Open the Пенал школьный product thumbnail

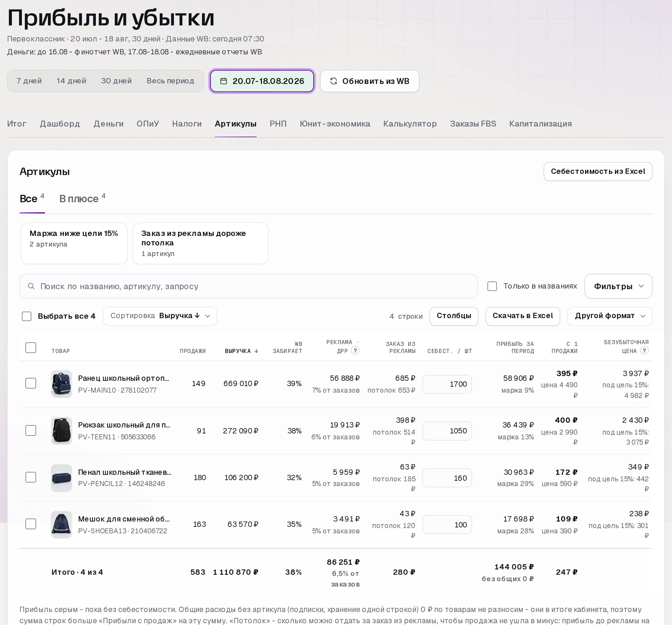(x=62, y=478)
